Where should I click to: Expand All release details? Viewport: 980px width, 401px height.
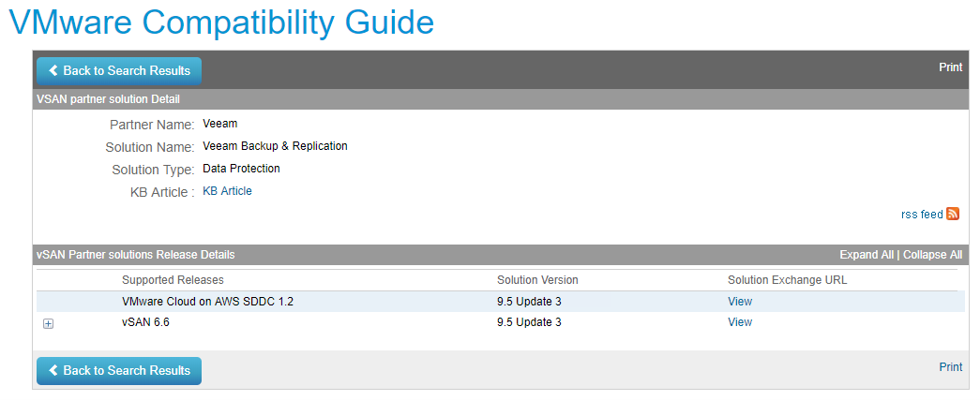866,255
